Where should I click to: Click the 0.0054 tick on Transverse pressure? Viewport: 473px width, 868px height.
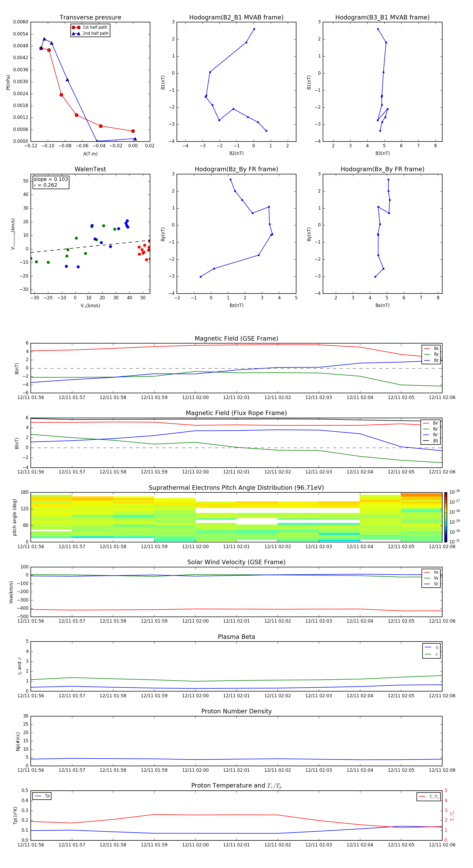click(x=20, y=34)
